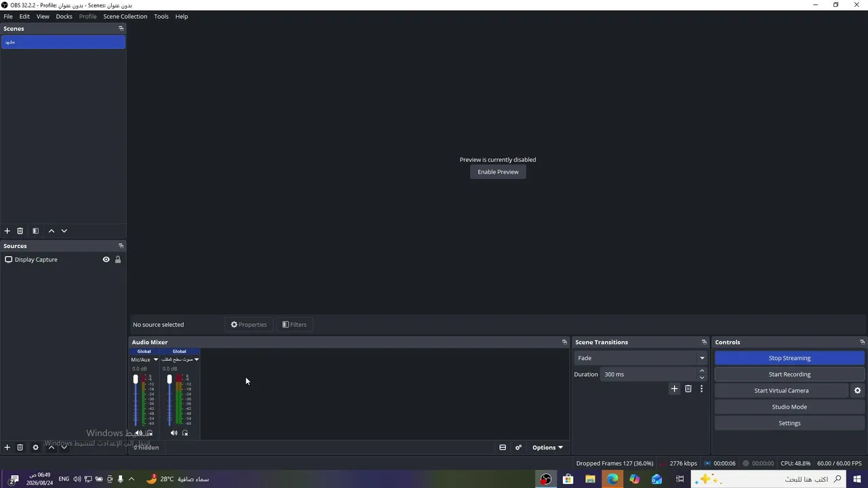The width and height of the screenshot is (868, 488).
Task: Move the scene down with the Scenes down arrow
Action: [x=64, y=231]
